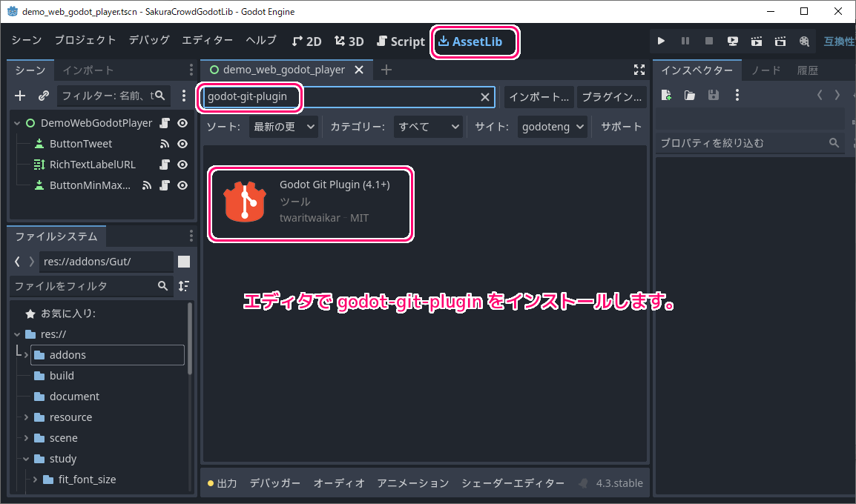Click the インポート... button in AssetLib
The image size is (856, 504).
[x=539, y=97]
